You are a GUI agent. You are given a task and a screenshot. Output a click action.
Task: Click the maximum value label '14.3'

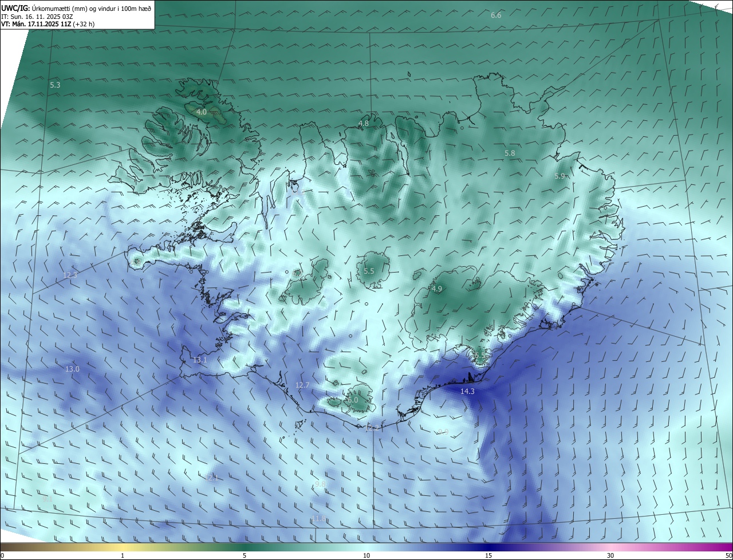467,392
